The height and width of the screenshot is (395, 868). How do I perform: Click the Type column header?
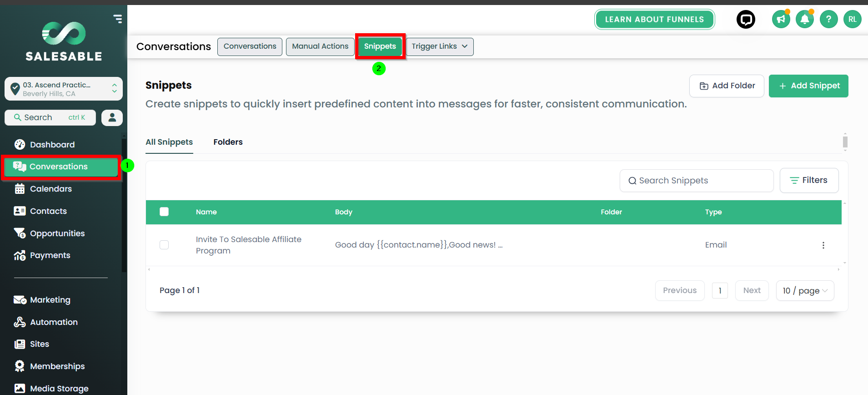coord(713,212)
